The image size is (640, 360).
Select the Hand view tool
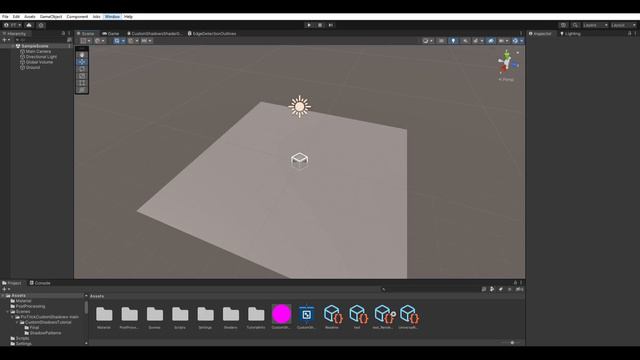pyautogui.click(x=82, y=55)
